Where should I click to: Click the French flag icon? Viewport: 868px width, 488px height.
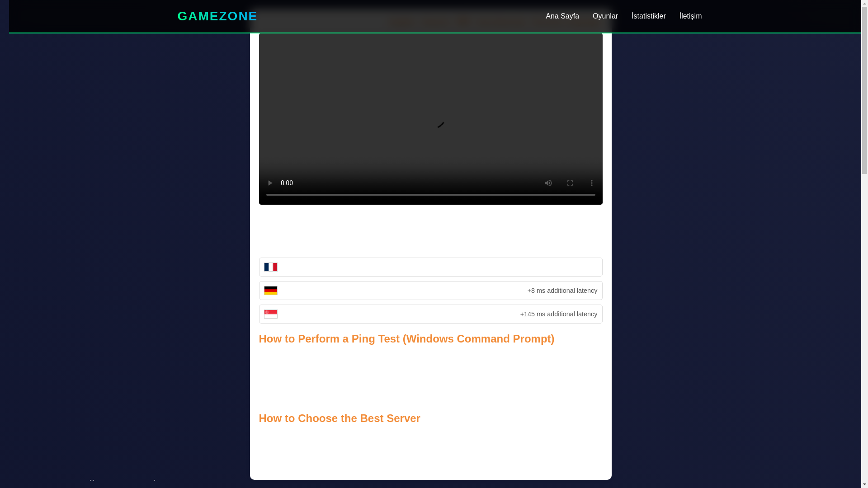270,267
